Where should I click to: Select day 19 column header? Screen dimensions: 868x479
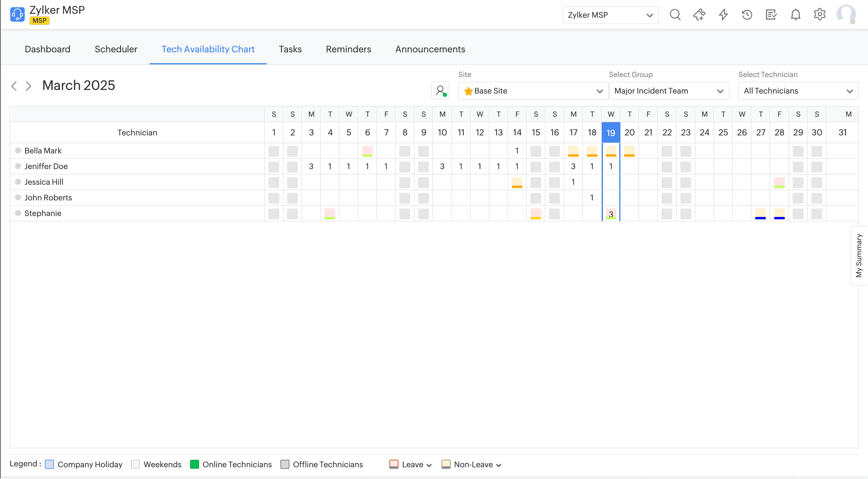pyautogui.click(x=610, y=133)
